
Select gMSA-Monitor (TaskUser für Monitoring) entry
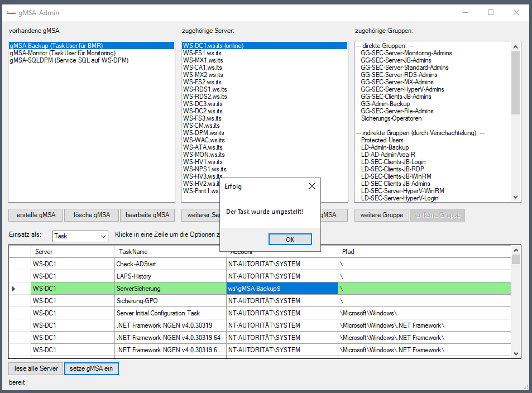(x=92, y=53)
